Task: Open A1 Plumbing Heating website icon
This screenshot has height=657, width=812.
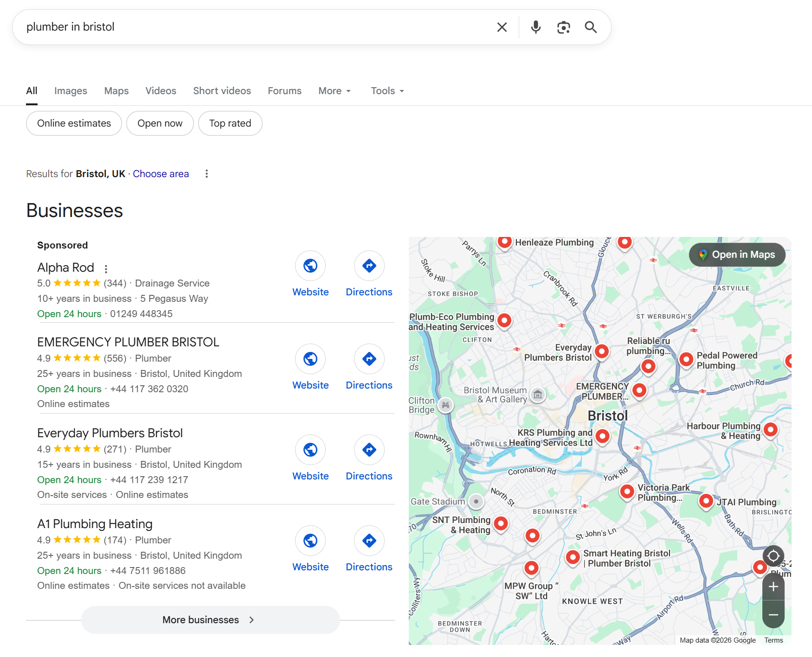Action: click(x=310, y=540)
